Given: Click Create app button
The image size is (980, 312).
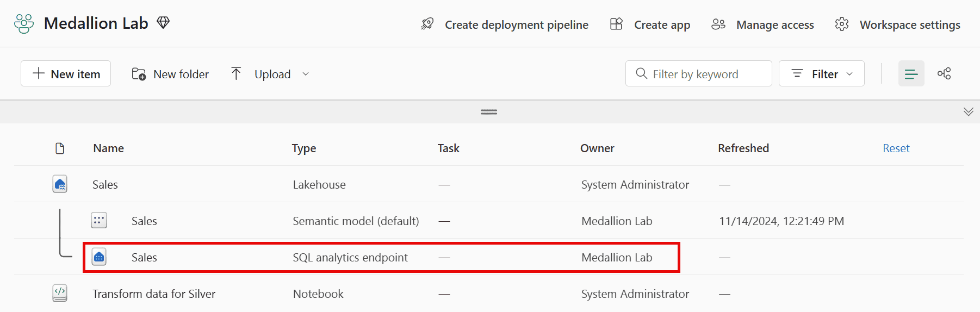Looking at the screenshot, I should click(x=650, y=25).
